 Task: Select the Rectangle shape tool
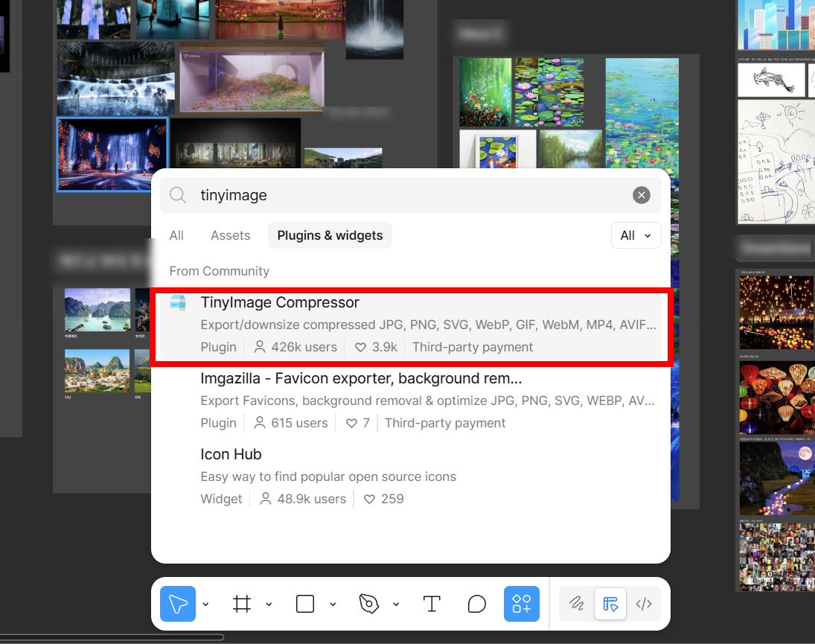(305, 604)
